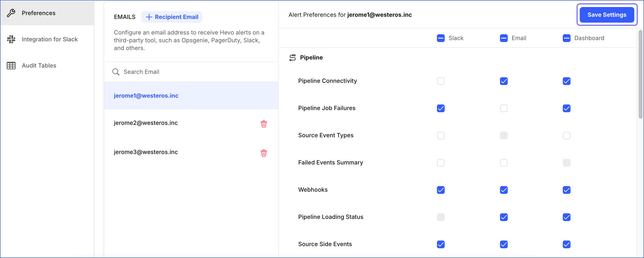Screen dimensions: 644x258
Task: Enable Slack alerts for Pipeline Connectivity
Action: tap(441, 81)
